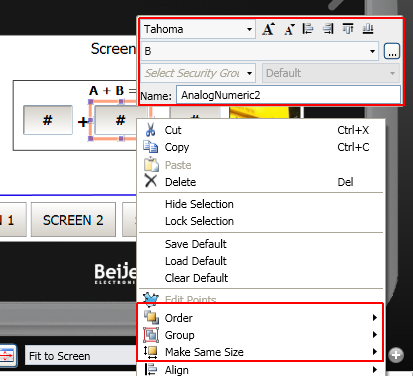Align selection to top using toolbar icon
This screenshot has height=376, width=413.
tap(348, 29)
